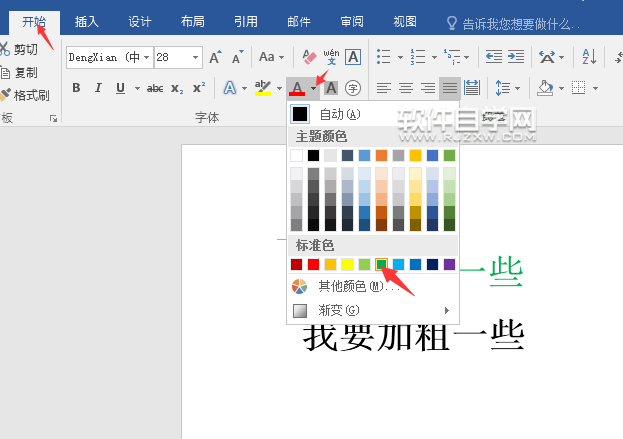Select the green standard color swatch
Screen dimensions: 623x439
[381, 264]
